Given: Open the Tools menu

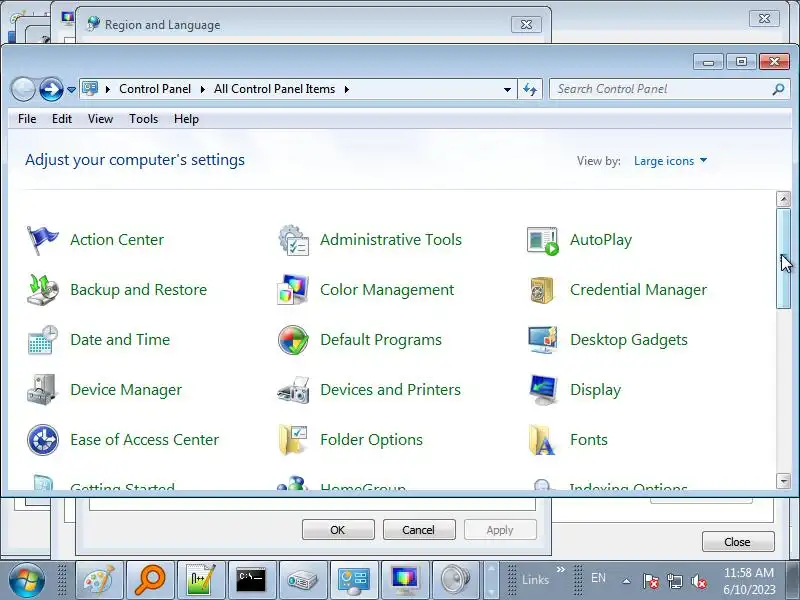Looking at the screenshot, I should [143, 119].
